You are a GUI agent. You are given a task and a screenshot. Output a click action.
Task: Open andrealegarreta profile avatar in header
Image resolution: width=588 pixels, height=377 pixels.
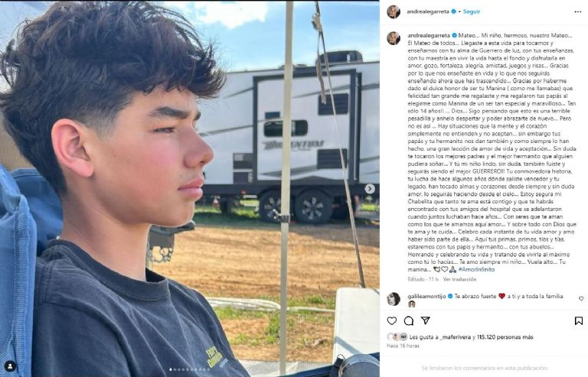(x=394, y=12)
